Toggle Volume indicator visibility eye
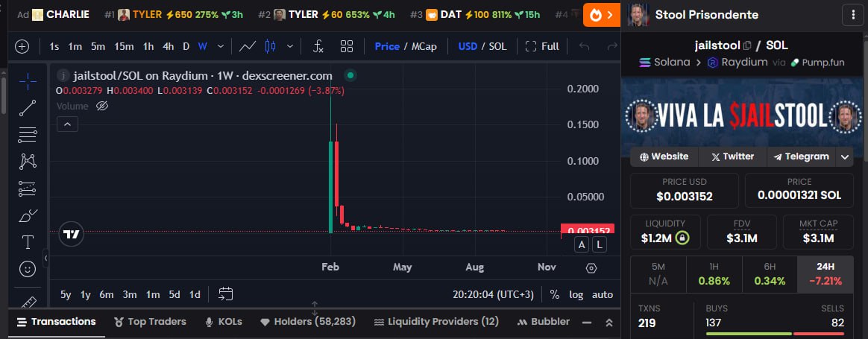This screenshot has width=868, height=339. (102, 107)
